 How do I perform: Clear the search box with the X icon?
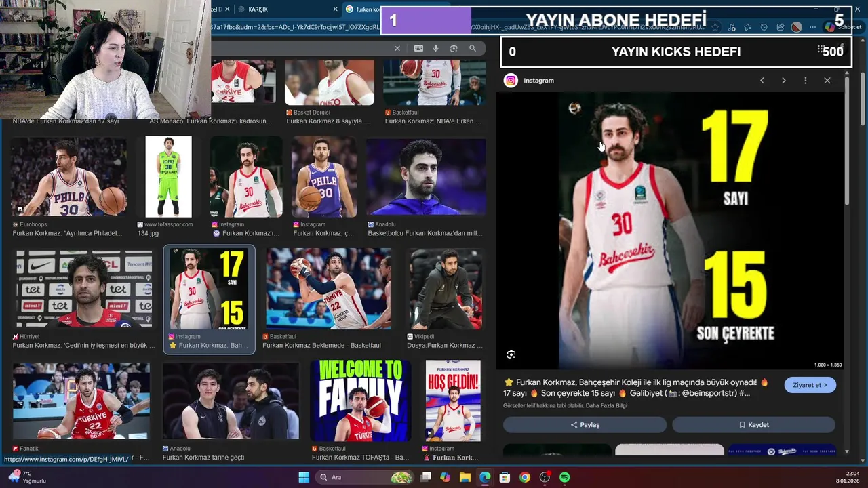click(x=397, y=48)
